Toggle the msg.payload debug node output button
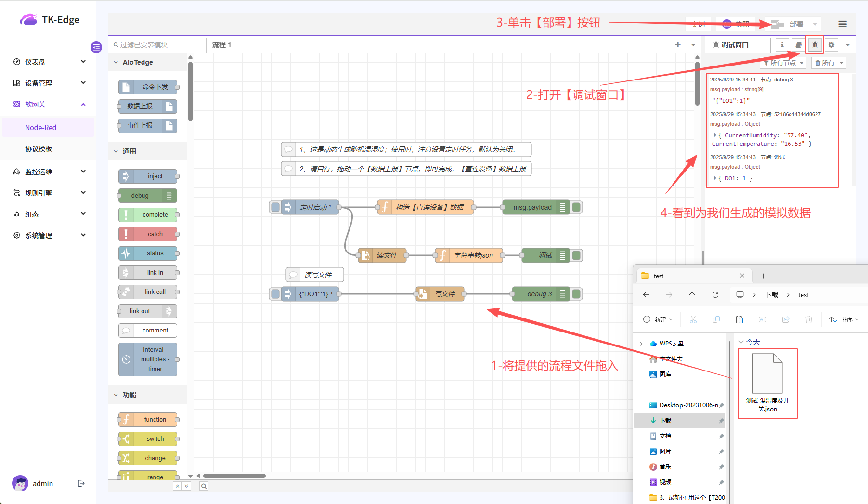Image resolution: width=868 pixels, height=504 pixels. pyautogui.click(x=576, y=207)
